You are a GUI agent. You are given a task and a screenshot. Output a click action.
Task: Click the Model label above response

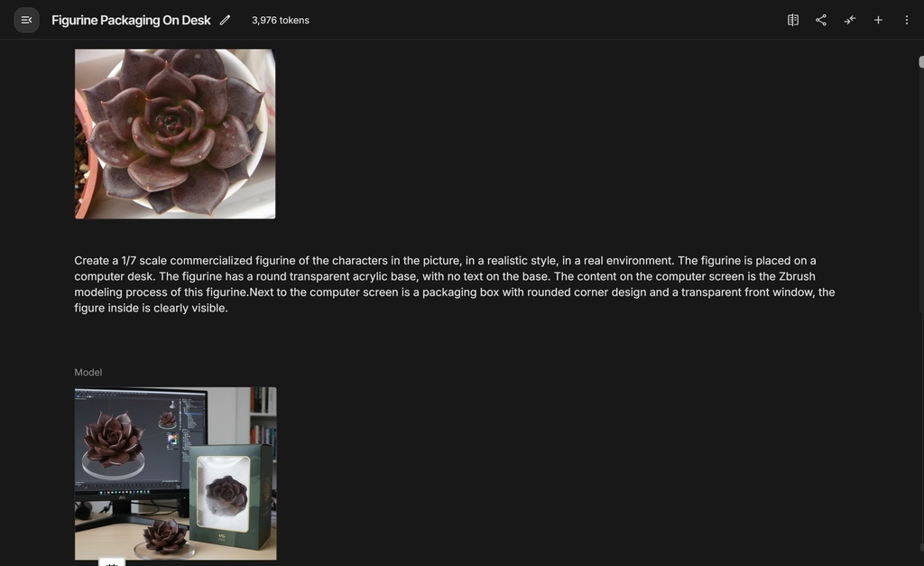pos(88,372)
